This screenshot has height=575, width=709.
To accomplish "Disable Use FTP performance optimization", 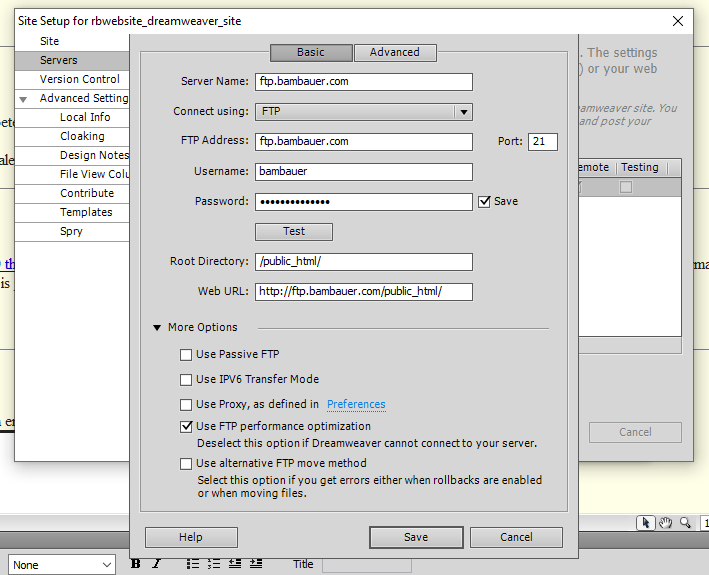I will 186,427.
